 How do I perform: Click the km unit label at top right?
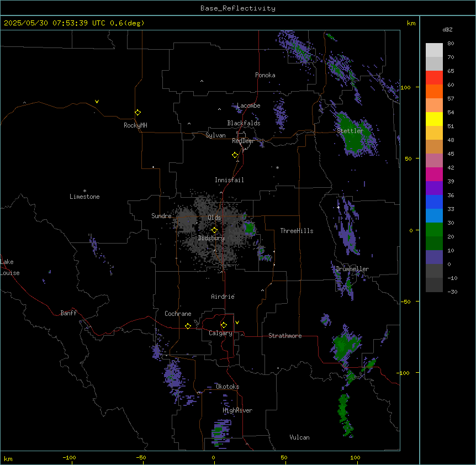(411, 23)
